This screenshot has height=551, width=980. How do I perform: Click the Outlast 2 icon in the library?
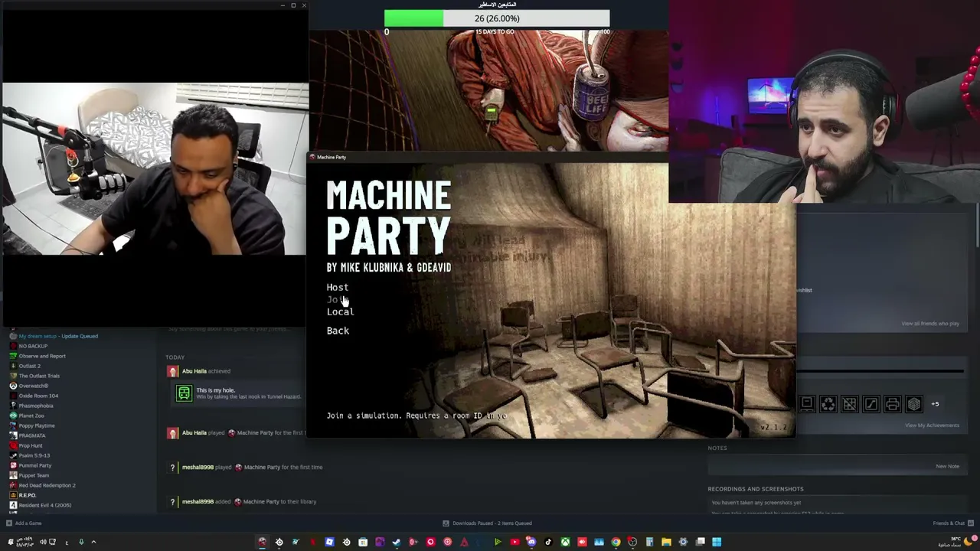[x=13, y=366]
